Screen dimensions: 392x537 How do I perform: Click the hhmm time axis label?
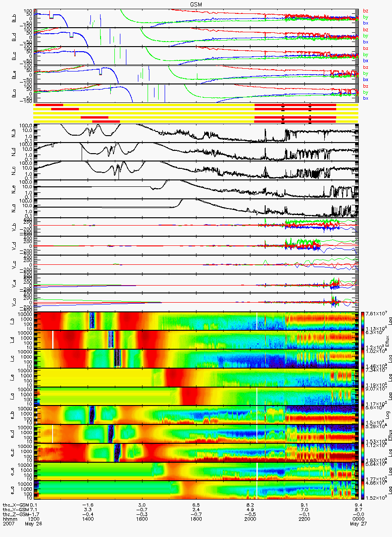(x=10, y=519)
